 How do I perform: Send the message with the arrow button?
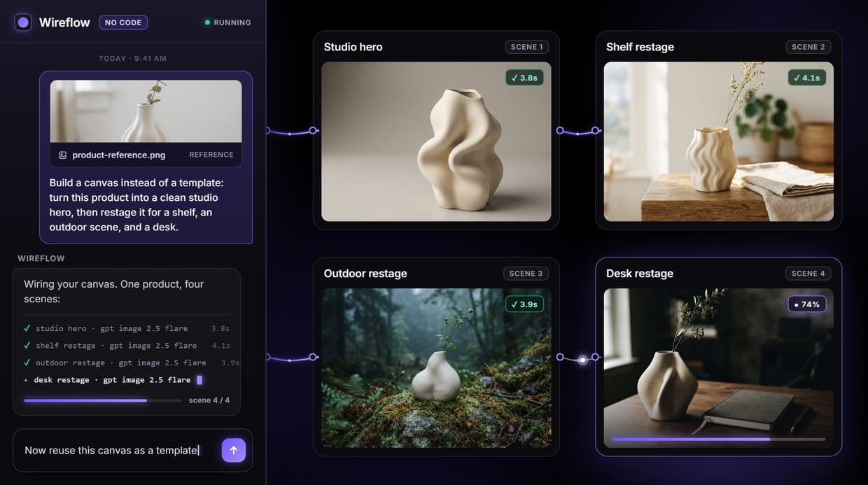click(234, 451)
